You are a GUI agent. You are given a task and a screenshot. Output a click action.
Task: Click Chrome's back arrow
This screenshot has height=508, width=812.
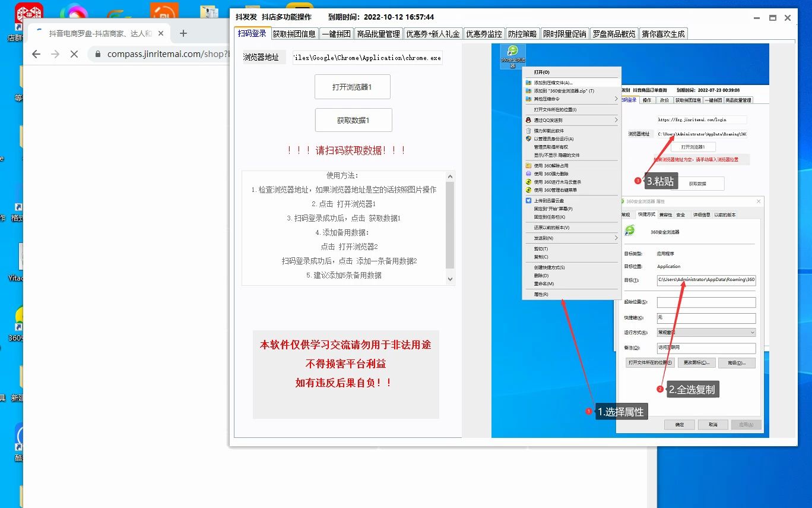coord(36,54)
